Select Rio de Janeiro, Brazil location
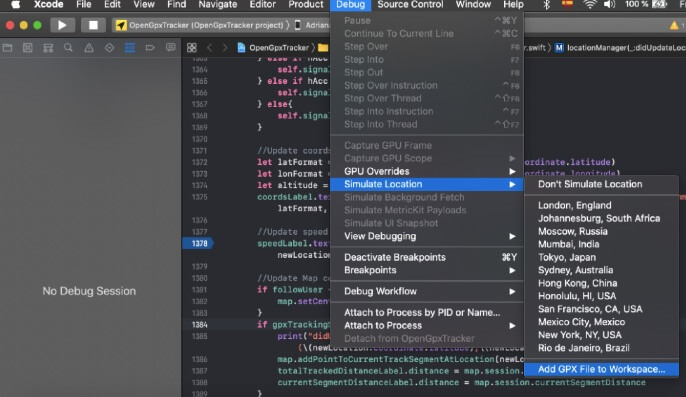Image resolution: width=686 pixels, height=397 pixels. pos(602,348)
